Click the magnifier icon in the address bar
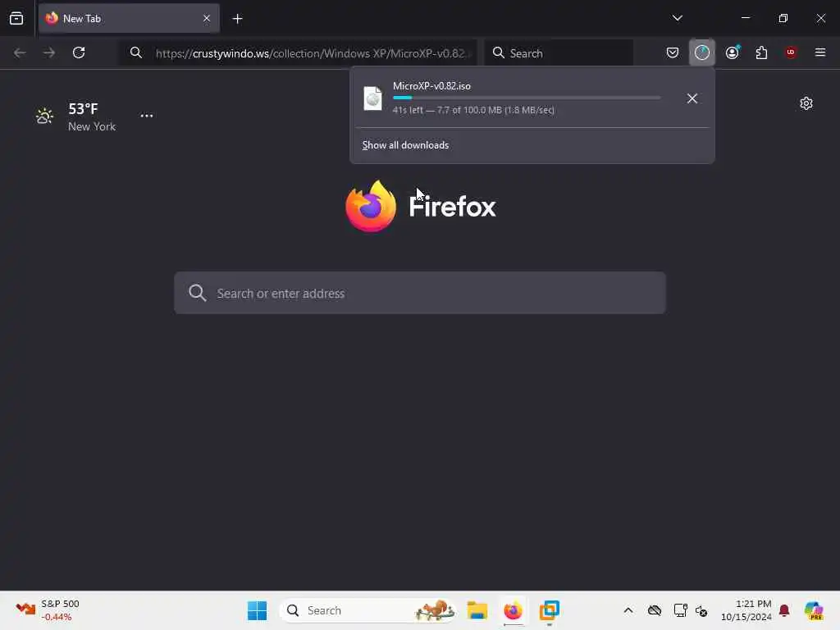The image size is (840, 630). (136, 52)
